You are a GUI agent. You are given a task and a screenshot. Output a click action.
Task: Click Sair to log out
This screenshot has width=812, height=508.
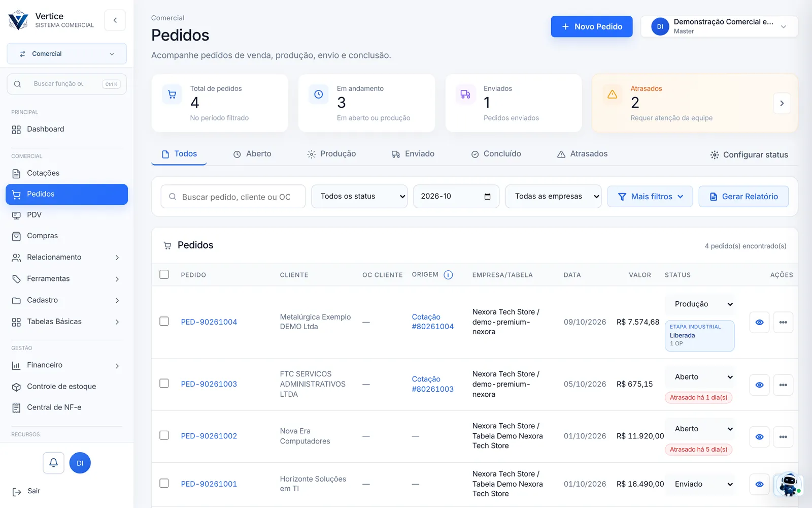(x=26, y=491)
